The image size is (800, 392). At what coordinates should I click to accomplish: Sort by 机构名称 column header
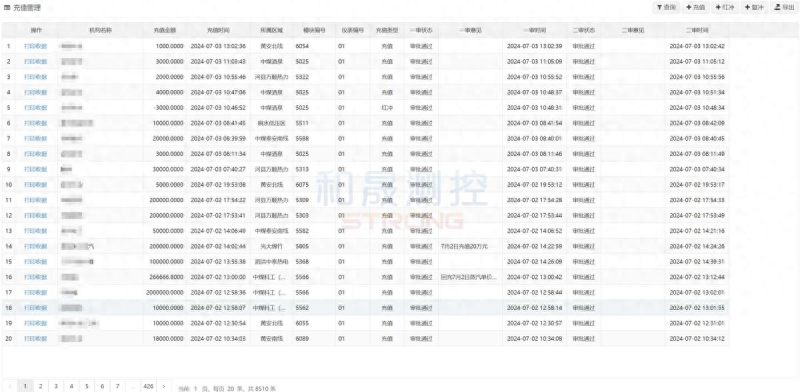[101, 30]
